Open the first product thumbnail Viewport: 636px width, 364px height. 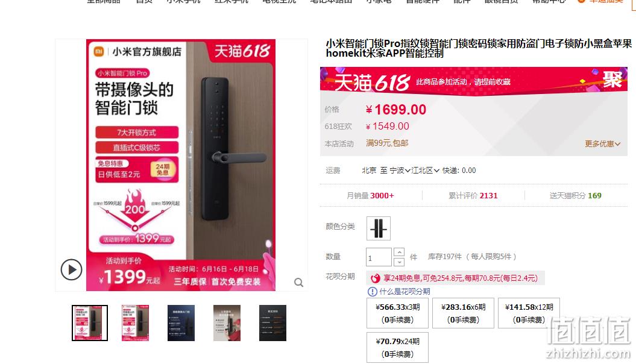coord(90,323)
